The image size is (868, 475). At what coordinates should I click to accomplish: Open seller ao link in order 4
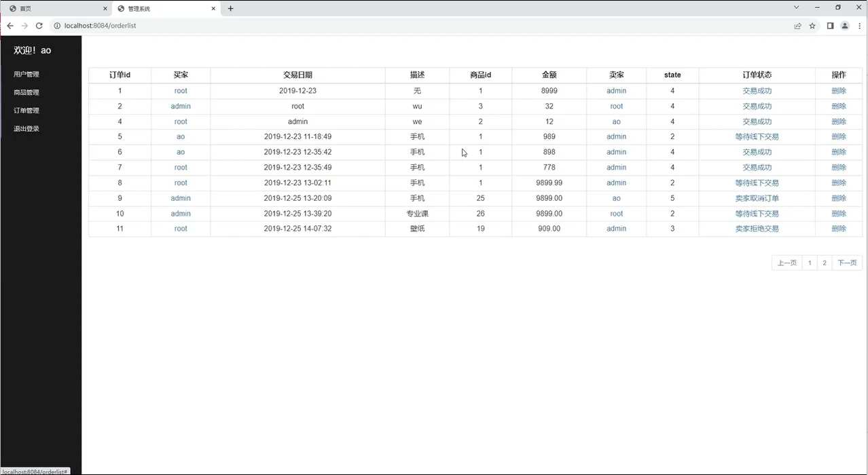coord(617,121)
